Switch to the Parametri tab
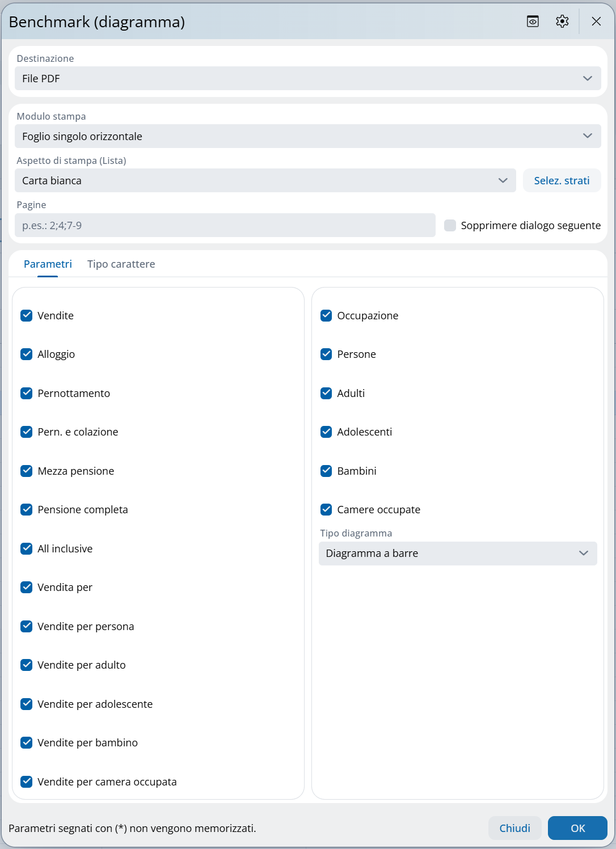The height and width of the screenshot is (849, 616). coord(48,264)
